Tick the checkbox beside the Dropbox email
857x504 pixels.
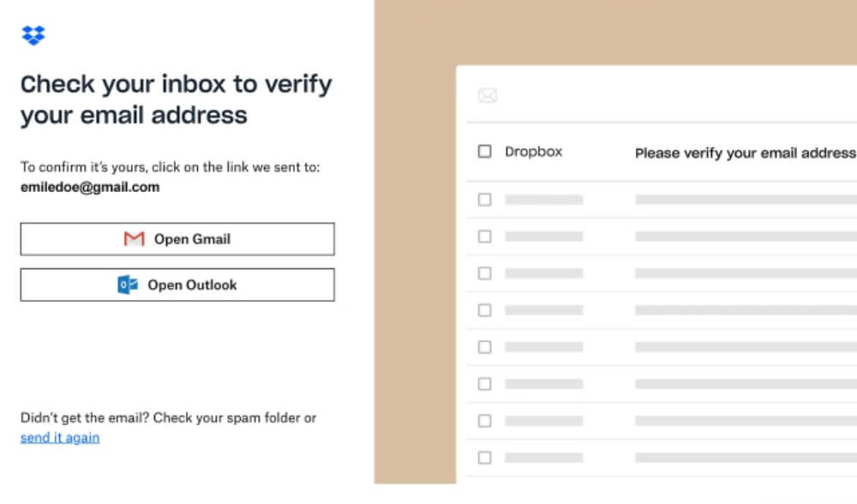(x=485, y=152)
